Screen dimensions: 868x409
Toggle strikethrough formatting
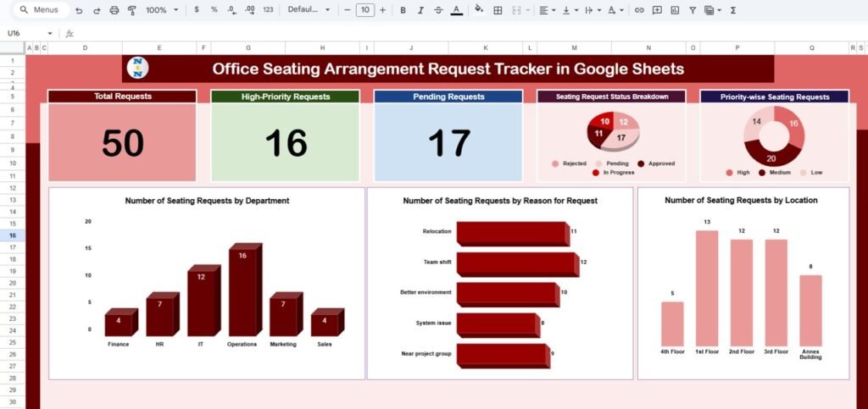(438, 10)
